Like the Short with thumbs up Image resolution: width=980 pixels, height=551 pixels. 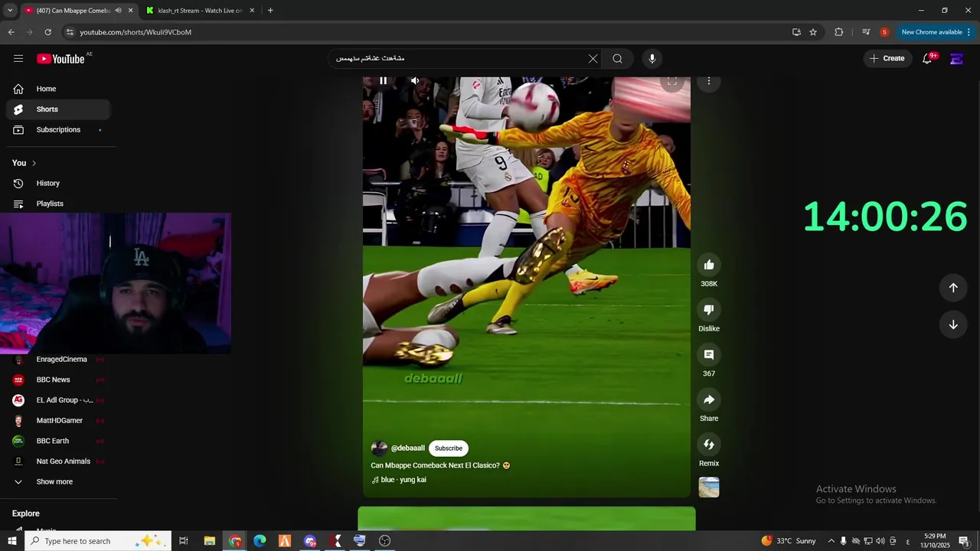click(709, 265)
